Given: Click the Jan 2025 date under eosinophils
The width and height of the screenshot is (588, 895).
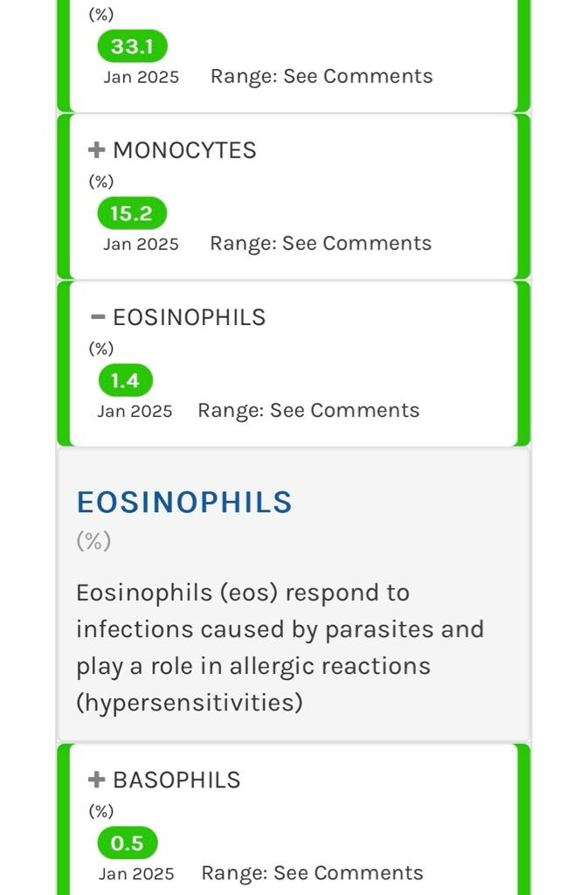Looking at the screenshot, I should point(135,411).
